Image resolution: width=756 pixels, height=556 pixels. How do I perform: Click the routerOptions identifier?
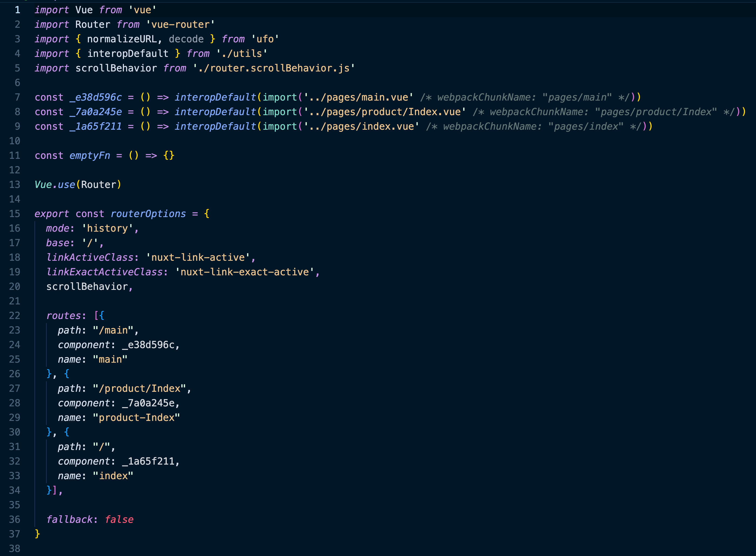(148, 214)
